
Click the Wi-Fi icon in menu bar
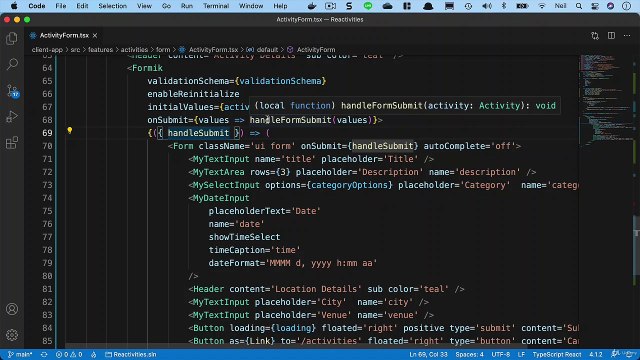tap(542, 6)
